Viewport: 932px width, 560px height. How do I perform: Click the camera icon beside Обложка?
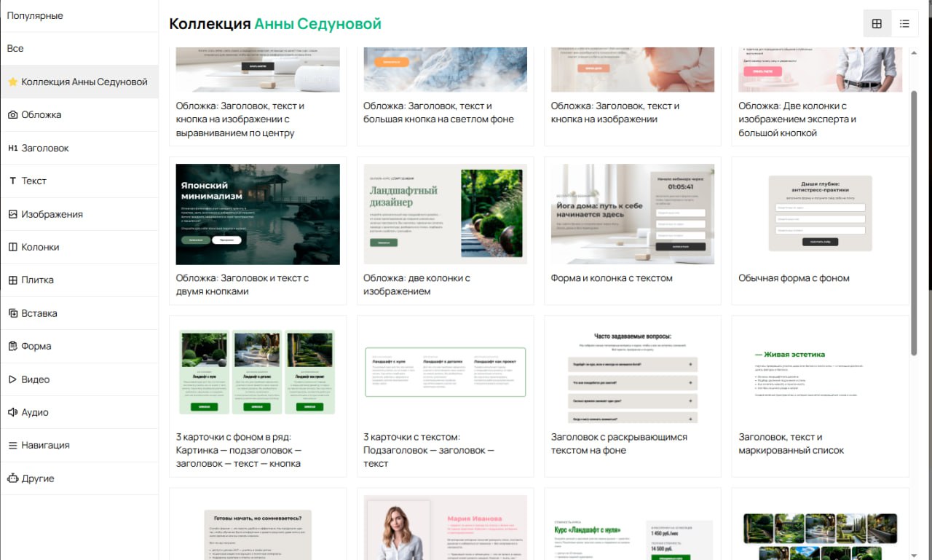[x=12, y=115]
